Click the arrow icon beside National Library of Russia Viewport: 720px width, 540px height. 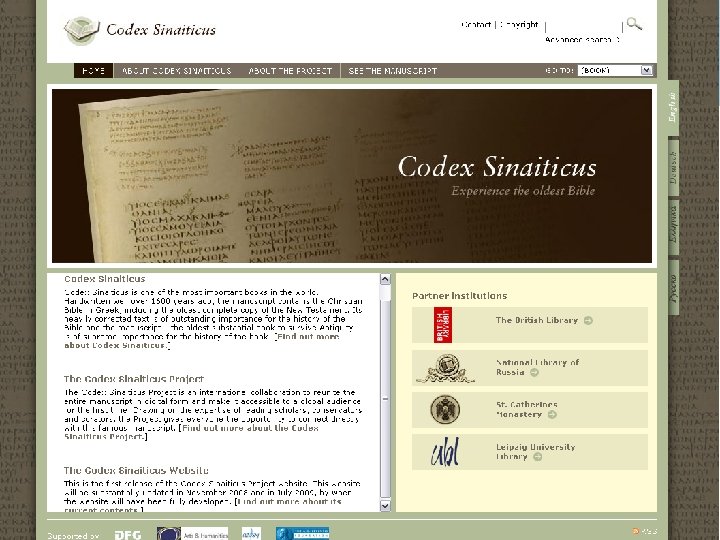[x=534, y=372]
